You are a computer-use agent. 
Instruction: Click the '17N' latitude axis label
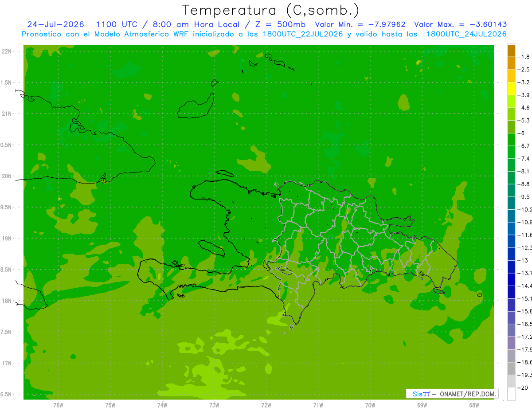[8, 363]
